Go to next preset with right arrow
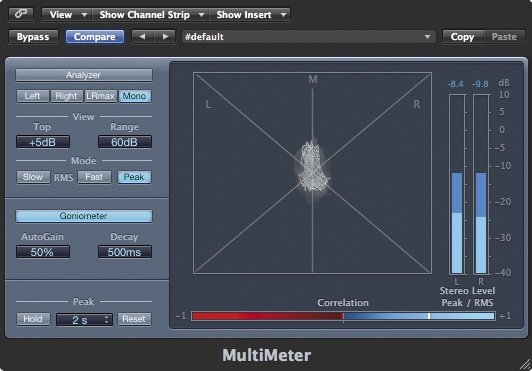Viewport: 532px width, 371px height. pos(165,37)
